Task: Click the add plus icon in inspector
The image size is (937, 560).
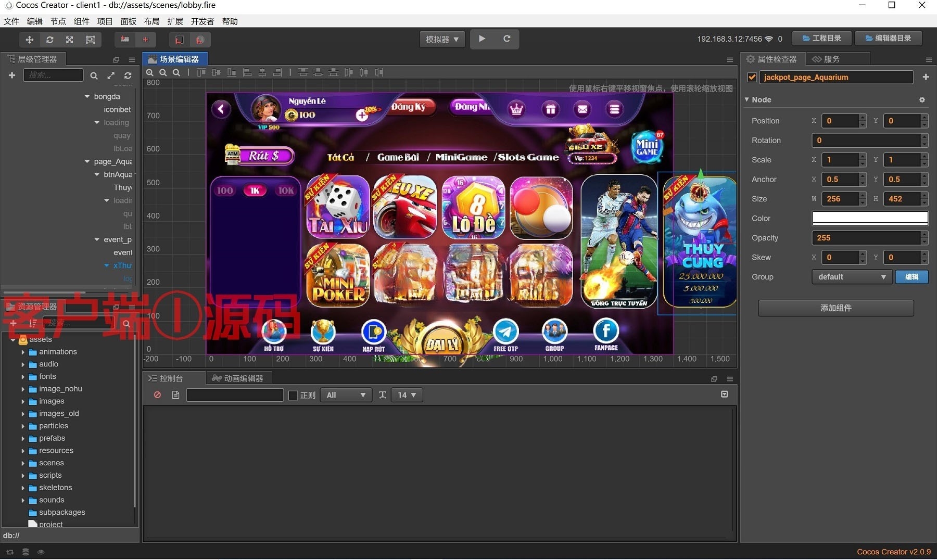Action: [x=926, y=77]
